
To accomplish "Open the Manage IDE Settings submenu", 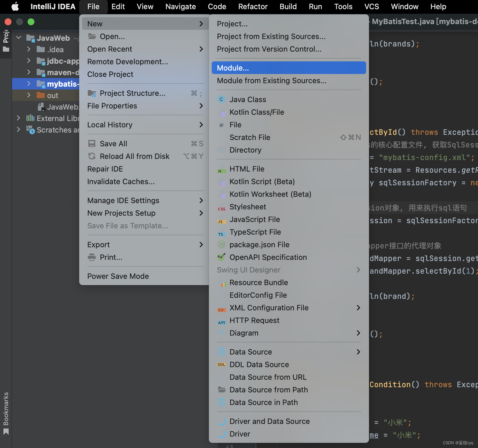I will 145,200.
